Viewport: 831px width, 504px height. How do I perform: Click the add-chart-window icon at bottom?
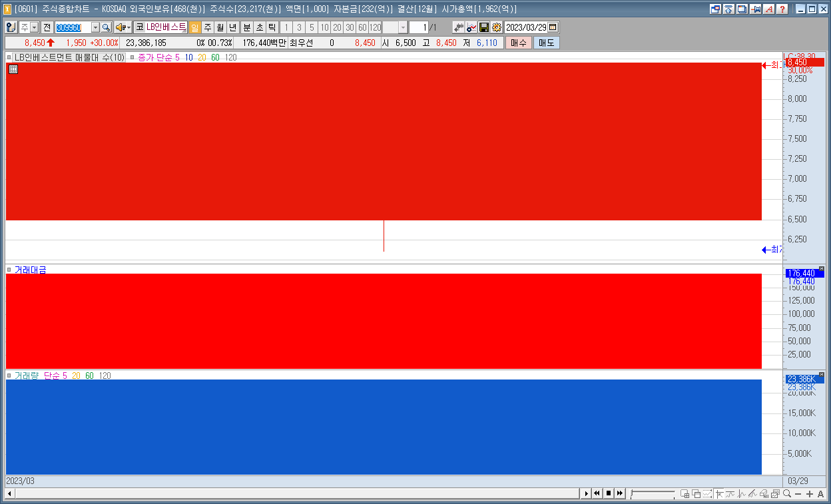(x=685, y=493)
